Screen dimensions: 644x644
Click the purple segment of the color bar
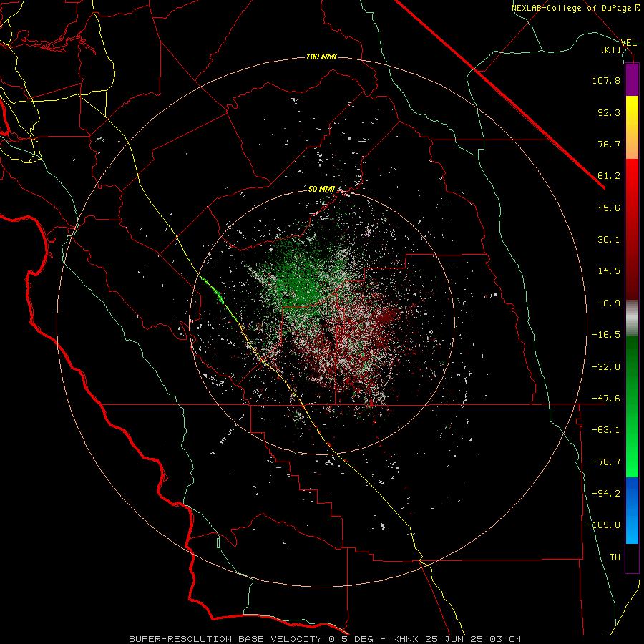point(632,80)
